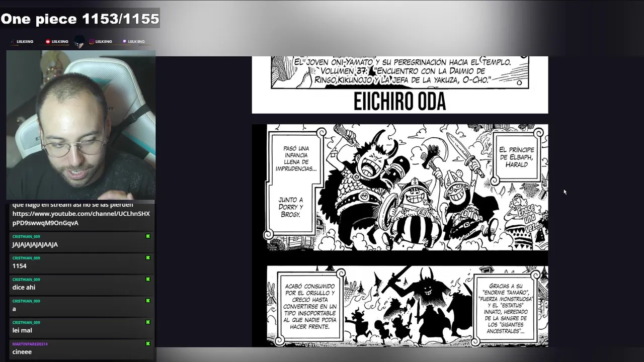Click LIILKIING label next to the TikTok icon
644x362 pixels.
(x=25, y=42)
